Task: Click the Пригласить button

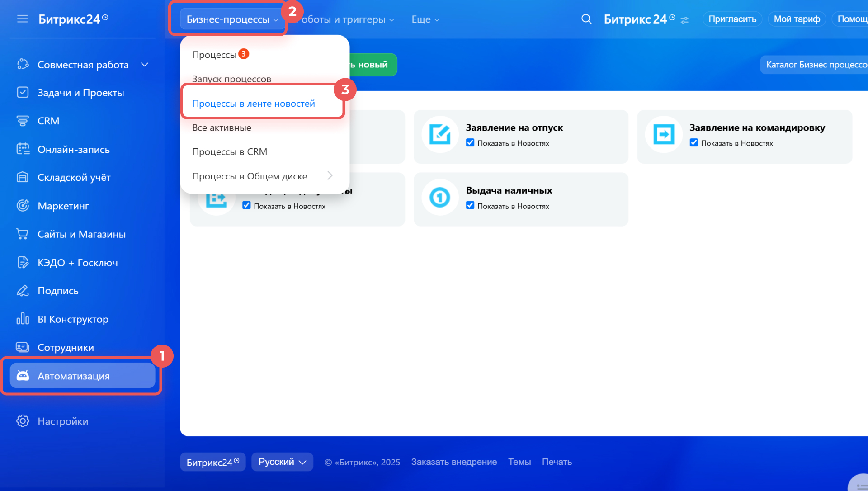Action: click(732, 19)
